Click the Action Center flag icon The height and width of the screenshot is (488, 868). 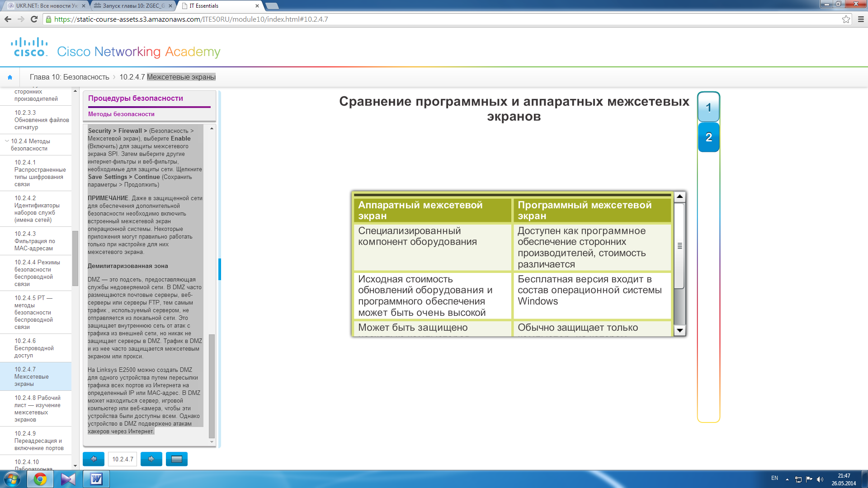pyautogui.click(x=809, y=479)
